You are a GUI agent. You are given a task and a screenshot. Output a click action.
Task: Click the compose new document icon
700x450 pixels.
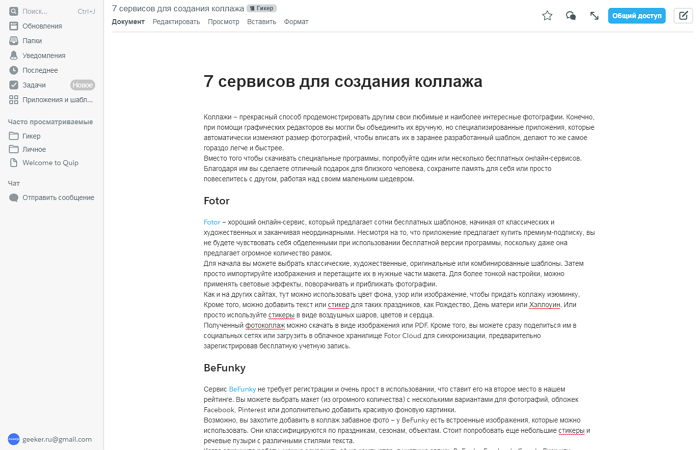[681, 16]
